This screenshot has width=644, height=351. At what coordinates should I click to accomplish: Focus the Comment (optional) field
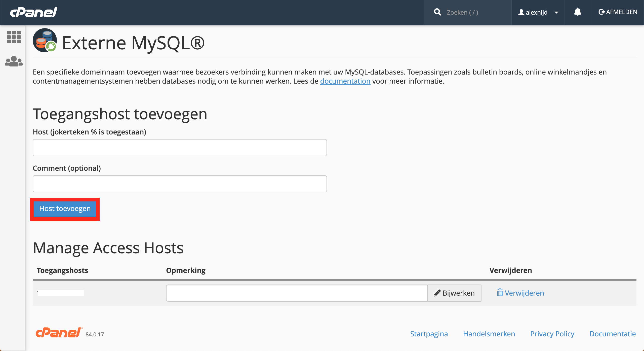click(180, 184)
